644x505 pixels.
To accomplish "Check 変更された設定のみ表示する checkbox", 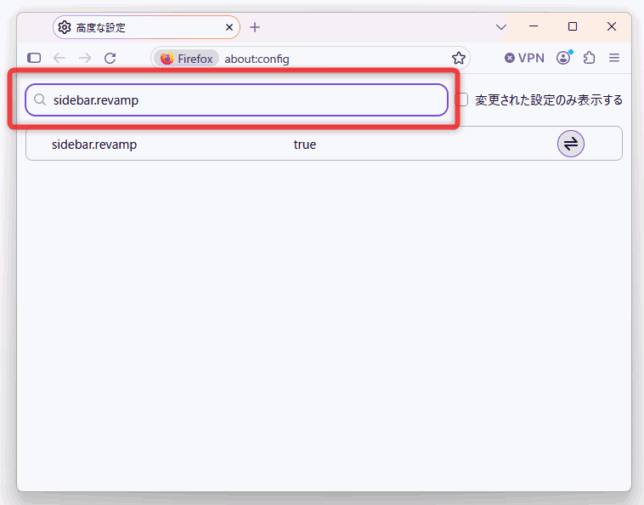I will [x=463, y=100].
